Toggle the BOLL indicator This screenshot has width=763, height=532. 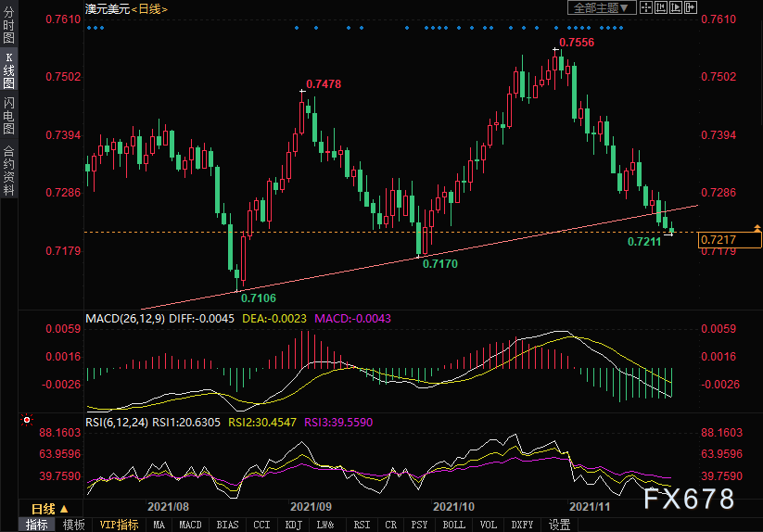click(x=453, y=525)
